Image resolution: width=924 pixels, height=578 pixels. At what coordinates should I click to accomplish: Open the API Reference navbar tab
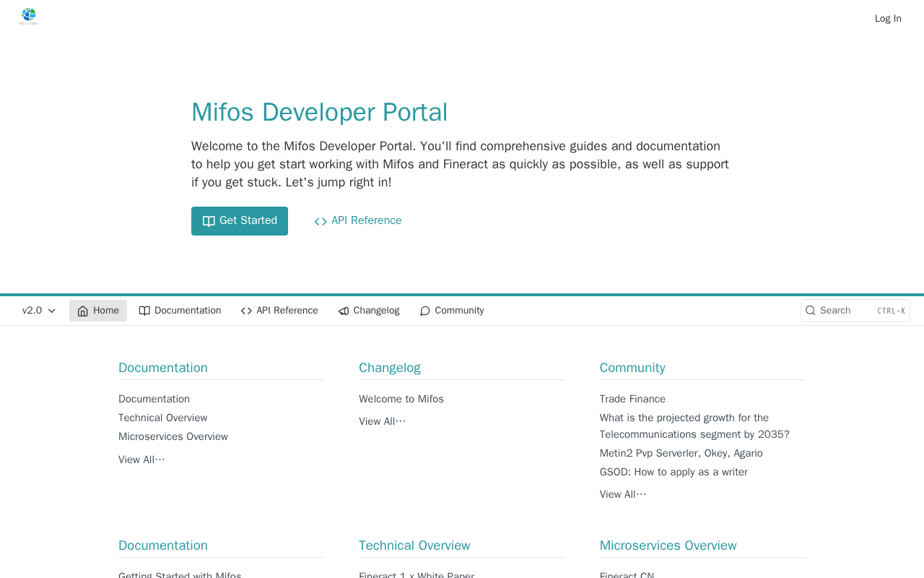click(x=279, y=311)
